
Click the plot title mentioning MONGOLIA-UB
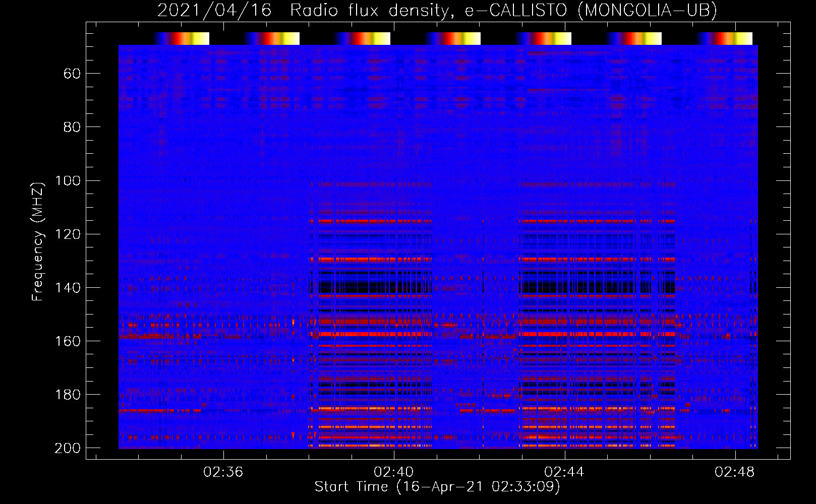[x=437, y=10]
